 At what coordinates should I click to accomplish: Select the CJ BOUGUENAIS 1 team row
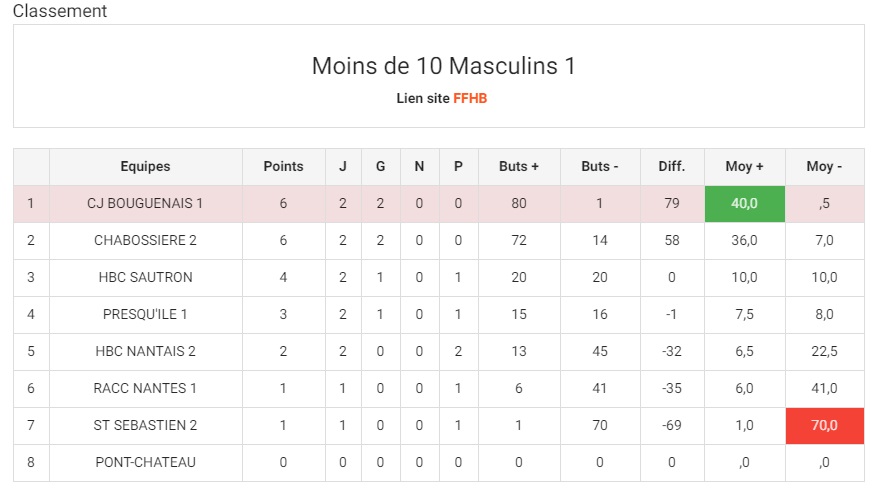439,204
